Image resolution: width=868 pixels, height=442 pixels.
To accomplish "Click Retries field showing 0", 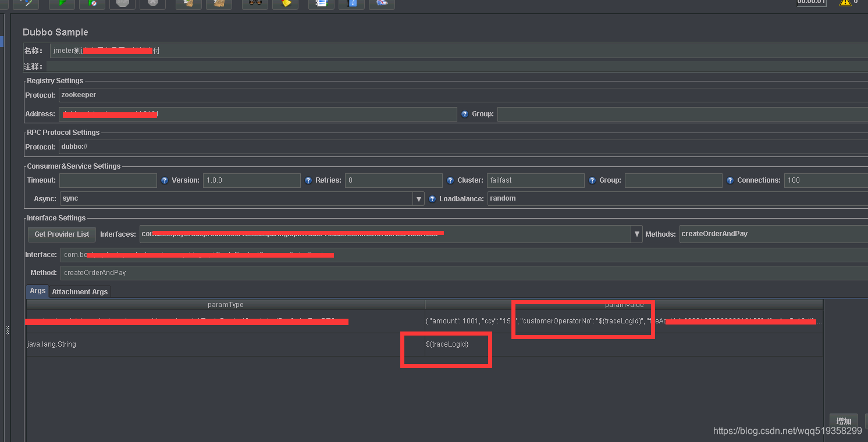I will point(394,180).
